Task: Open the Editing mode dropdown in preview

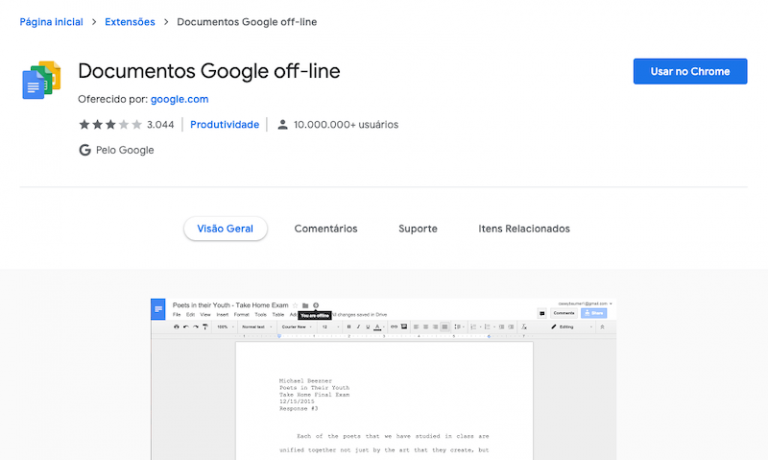Action: pos(571,327)
